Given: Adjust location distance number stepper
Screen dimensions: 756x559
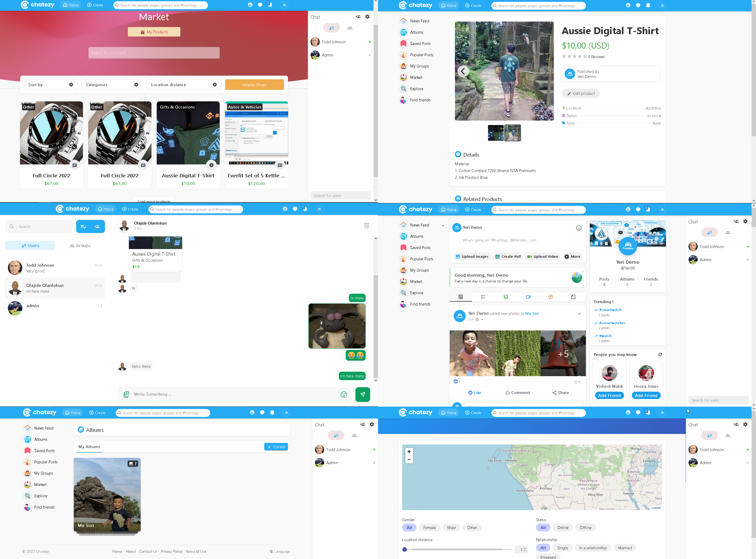Looking at the screenshot, I should coord(525,550).
